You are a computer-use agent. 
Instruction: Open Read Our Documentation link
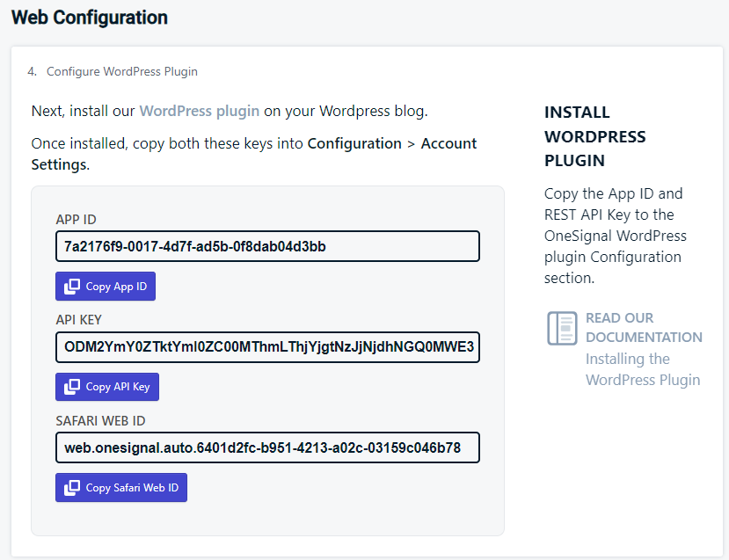pyautogui.click(x=644, y=328)
